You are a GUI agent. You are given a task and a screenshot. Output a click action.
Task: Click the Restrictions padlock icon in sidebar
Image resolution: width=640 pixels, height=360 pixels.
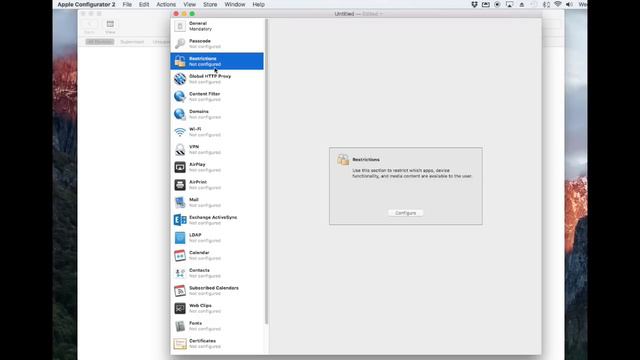pos(180,61)
